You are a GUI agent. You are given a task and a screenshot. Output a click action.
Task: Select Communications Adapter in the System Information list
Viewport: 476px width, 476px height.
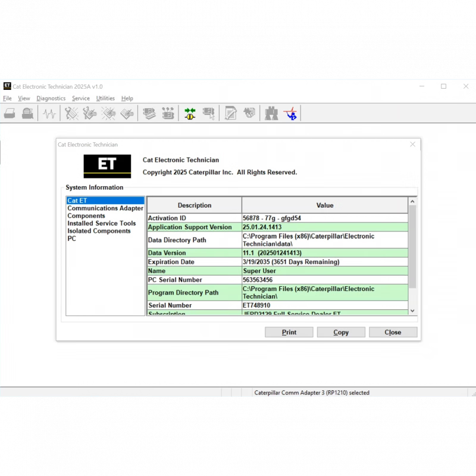coord(105,208)
